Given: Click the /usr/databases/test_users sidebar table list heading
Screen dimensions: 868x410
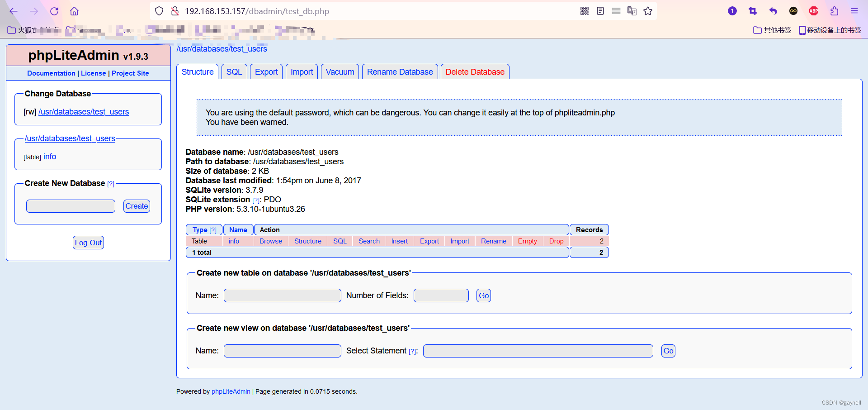Looking at the screenshot, I should tap(70, 138).
